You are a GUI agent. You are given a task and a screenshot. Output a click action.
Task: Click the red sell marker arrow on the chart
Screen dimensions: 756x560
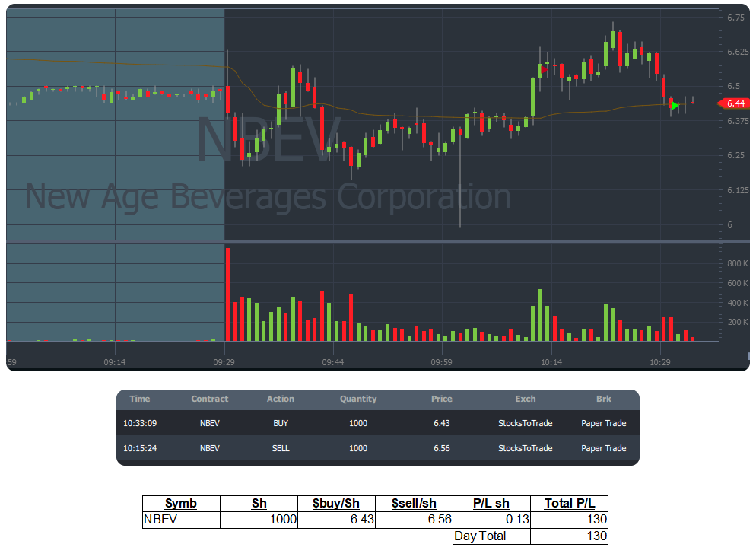tap(543, 69)
